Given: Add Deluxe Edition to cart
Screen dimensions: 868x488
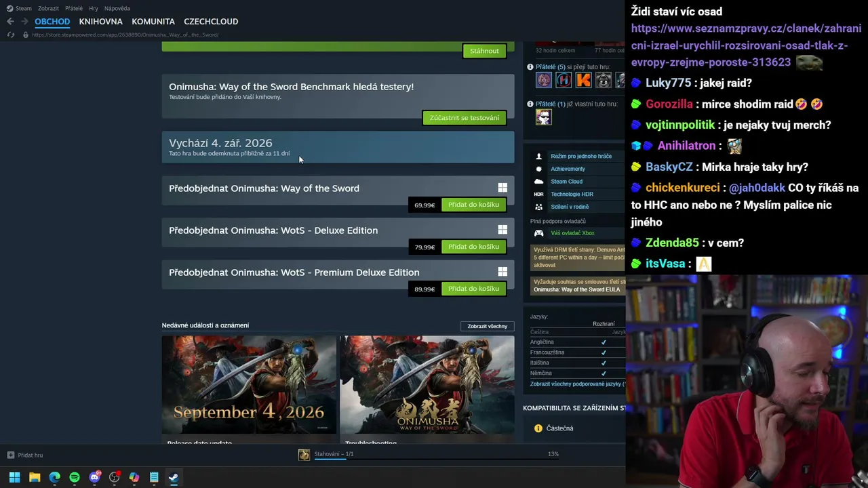Looking at the screenshot, I should (473, 247).
